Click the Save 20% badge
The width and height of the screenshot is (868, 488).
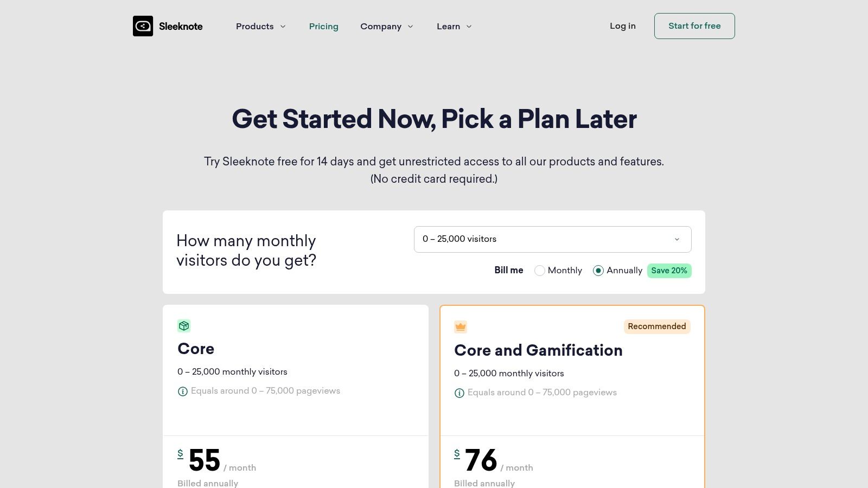(x=669, y=271)
